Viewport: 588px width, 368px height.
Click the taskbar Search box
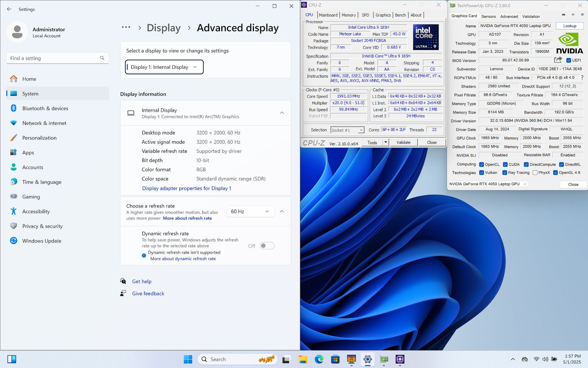(237, 359)
